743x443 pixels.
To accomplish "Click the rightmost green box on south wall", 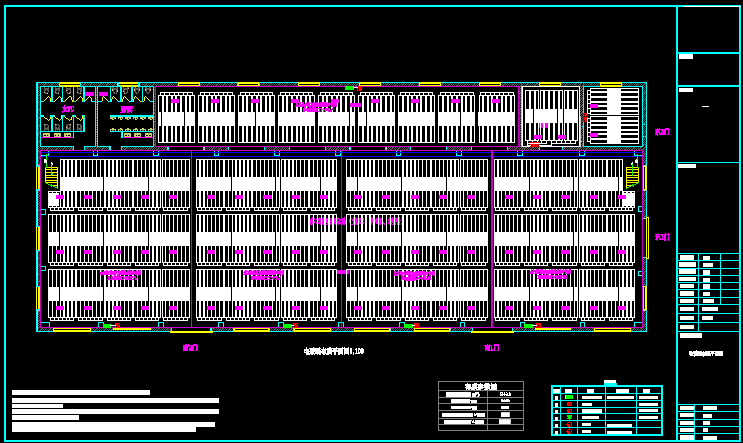I will click(528, 325).
